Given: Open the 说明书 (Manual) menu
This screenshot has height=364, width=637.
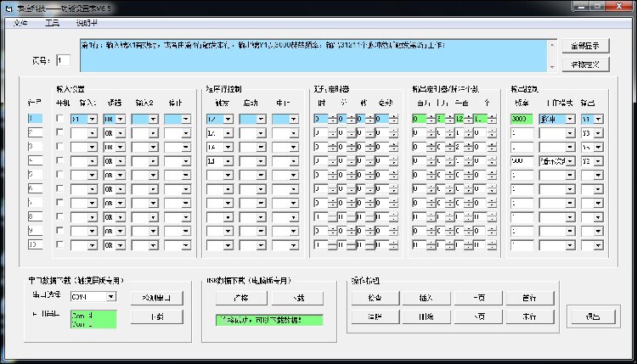Looking at the screenshot, I should coord(87,23).
